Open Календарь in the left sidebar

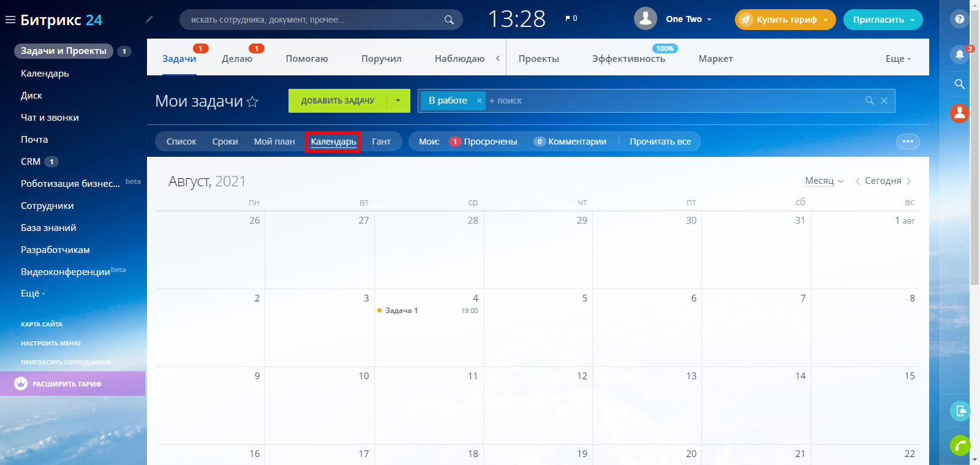pos(45,74)
